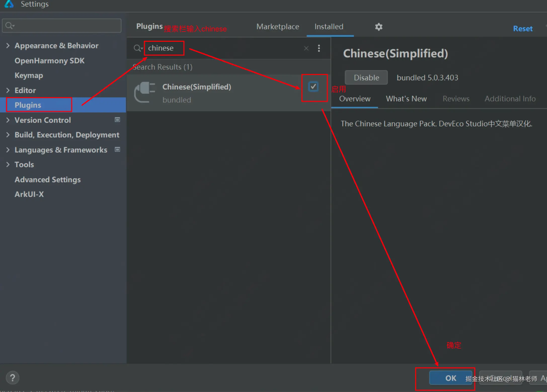Click the Chinese(Simplified) plugin plug icon
This screenshot has height=392, width=547.
click(x=145, y=92)
